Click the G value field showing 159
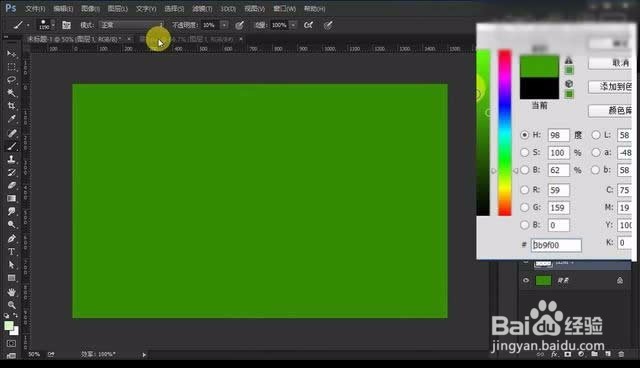The width and height of the screenshot is (640, 368). (558, 208)
